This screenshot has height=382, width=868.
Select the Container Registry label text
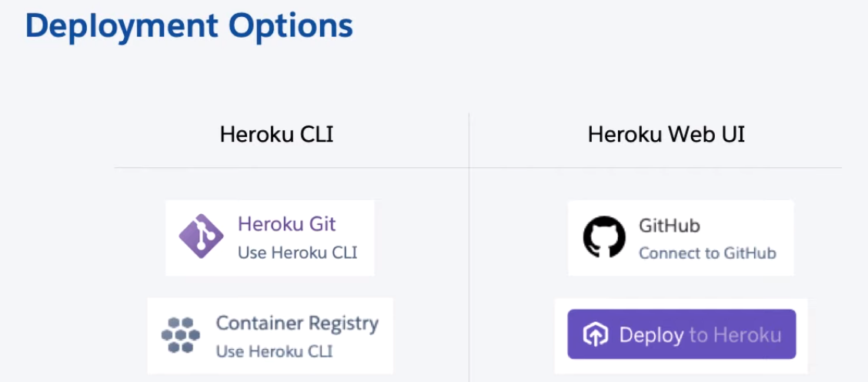297,323
